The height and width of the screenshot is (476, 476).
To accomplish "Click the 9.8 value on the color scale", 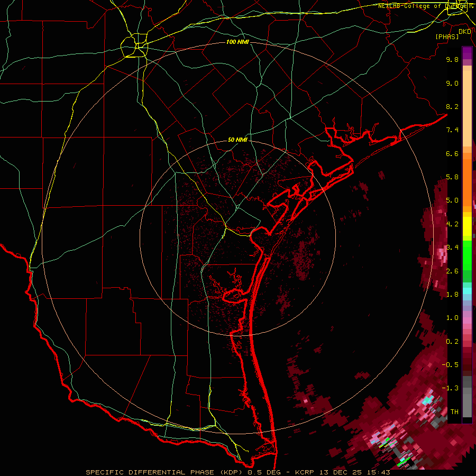I will click(452, 59).
